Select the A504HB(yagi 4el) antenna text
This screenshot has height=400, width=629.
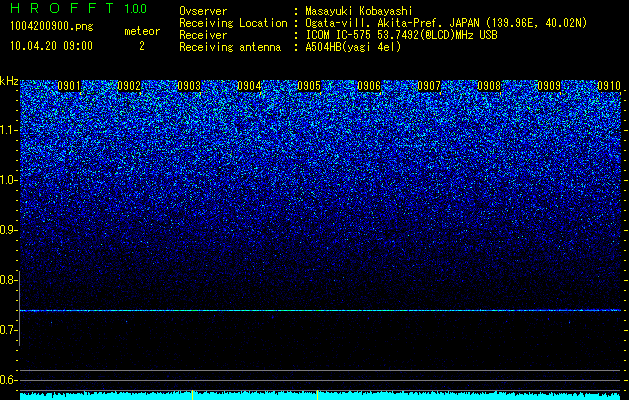(353, 47)
